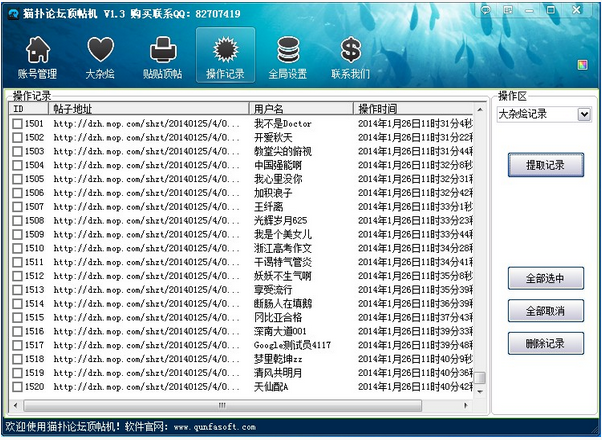Click the timestamp in row 1519
Image resolution: width=602 pixels, height=440 pixels.
(x=415, y=373)
